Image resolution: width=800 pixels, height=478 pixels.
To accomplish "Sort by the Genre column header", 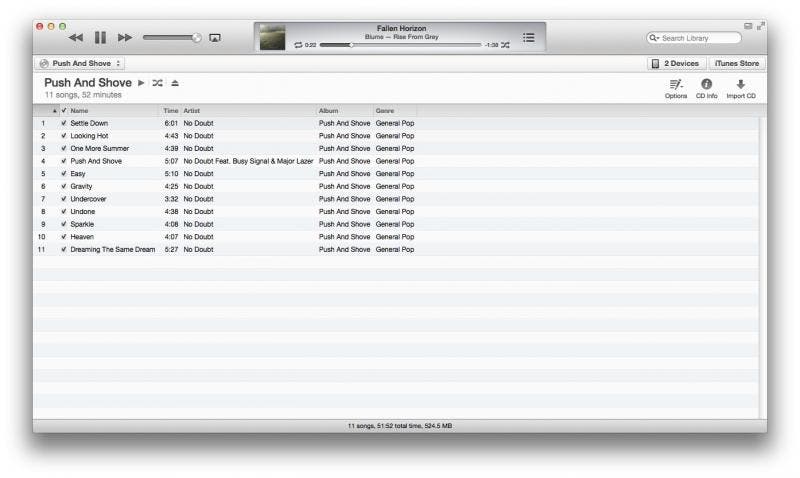I will (395, 111).
